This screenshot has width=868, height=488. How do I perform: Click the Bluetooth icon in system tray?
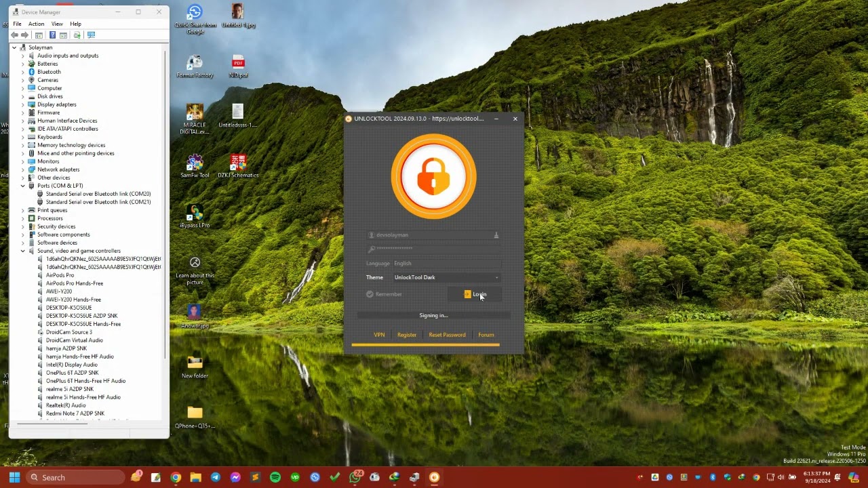pos(713,477)
